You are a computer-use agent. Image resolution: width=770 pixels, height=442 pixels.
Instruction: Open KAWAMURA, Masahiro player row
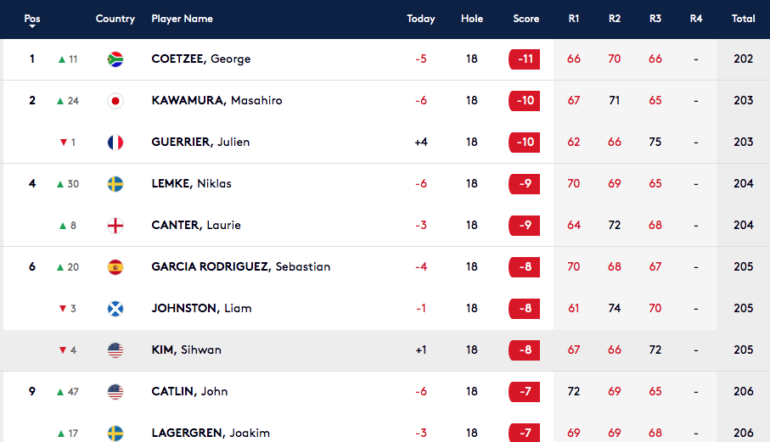[x=385, y=101]
